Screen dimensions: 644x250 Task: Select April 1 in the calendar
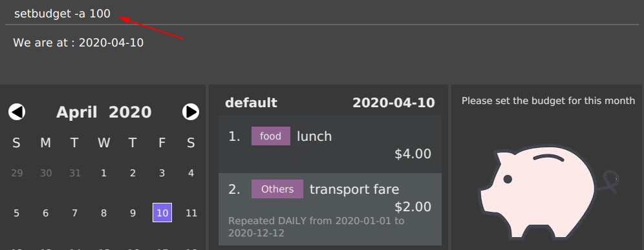104,173
